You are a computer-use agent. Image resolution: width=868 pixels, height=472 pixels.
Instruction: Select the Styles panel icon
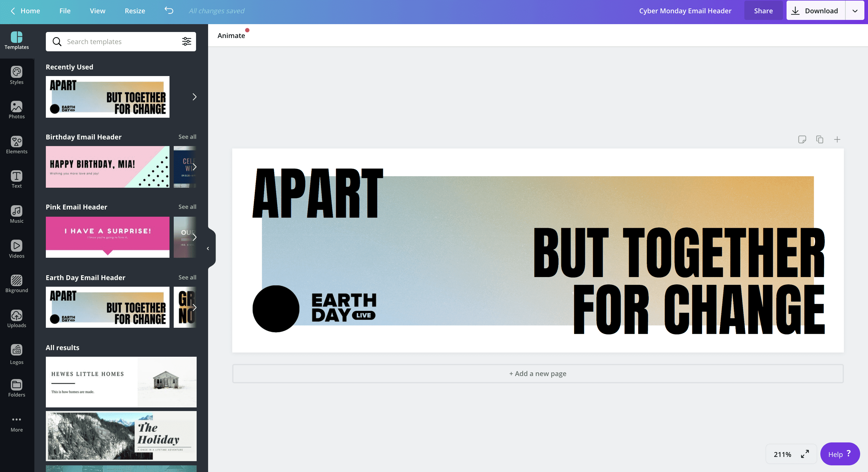17,75
